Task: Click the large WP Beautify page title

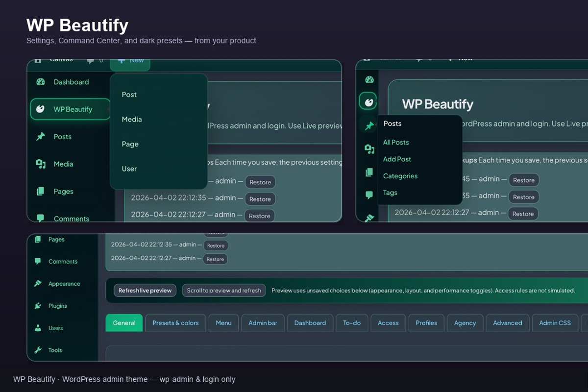Action: coord(77,25)
